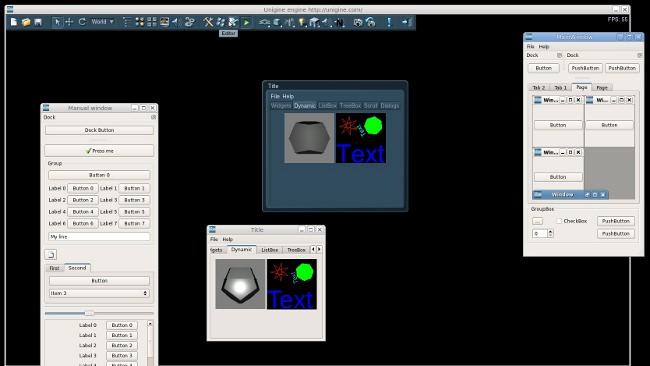650x366 pixels.
Task: Float the left Dock panel in MainWindow
Action: pos(559,55)
